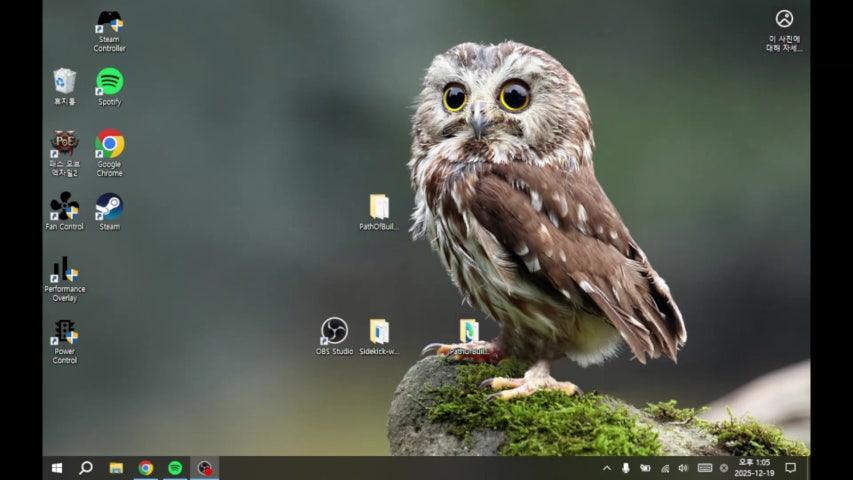Select the Path of Exile 2 shortcut
The image size is (853, 480).
pos(64,144)
